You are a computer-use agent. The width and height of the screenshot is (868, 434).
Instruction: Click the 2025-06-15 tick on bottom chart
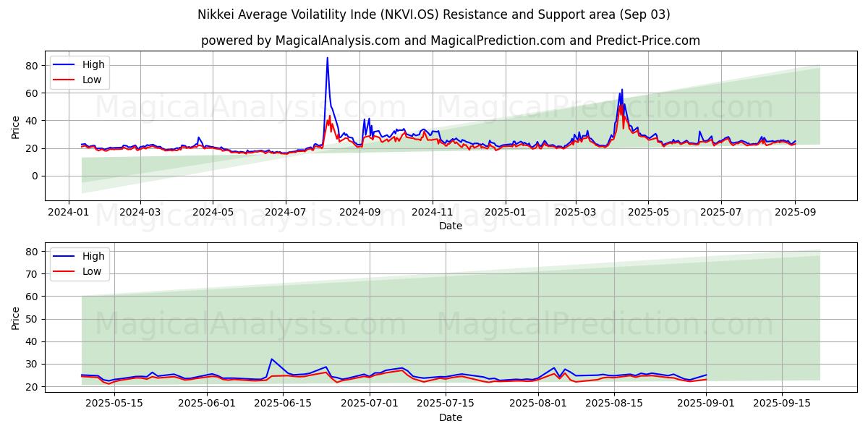coord(284,404)
